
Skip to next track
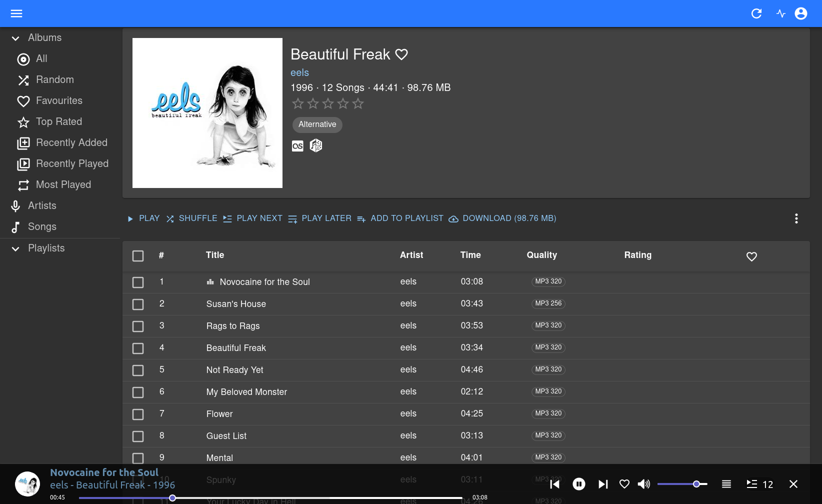click(x=603, y=484)
